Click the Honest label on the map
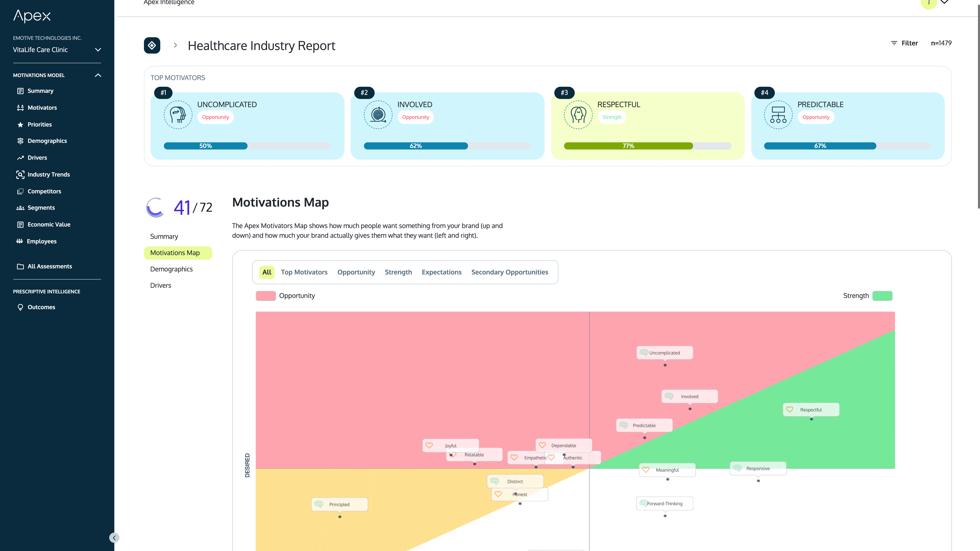The image size is (980, 551). coord(520,494)
